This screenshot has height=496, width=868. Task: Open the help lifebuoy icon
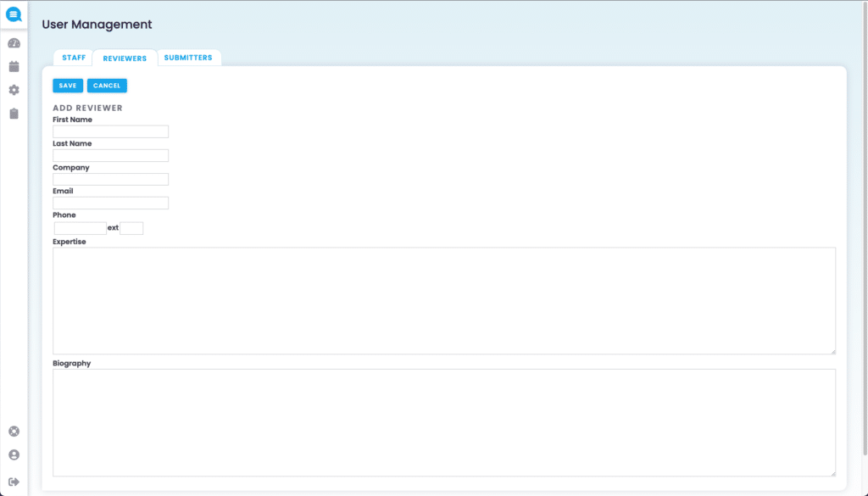14,432
